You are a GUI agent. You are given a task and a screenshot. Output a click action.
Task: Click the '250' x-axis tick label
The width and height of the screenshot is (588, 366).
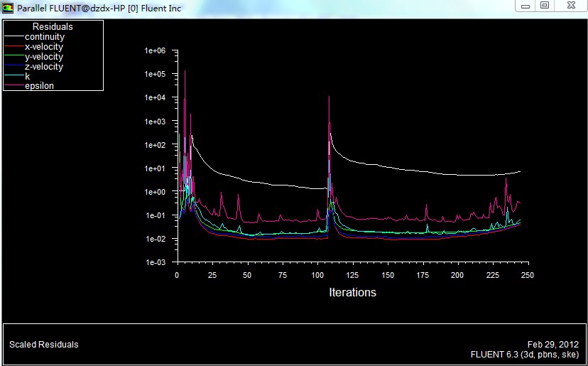pos(527,275)
